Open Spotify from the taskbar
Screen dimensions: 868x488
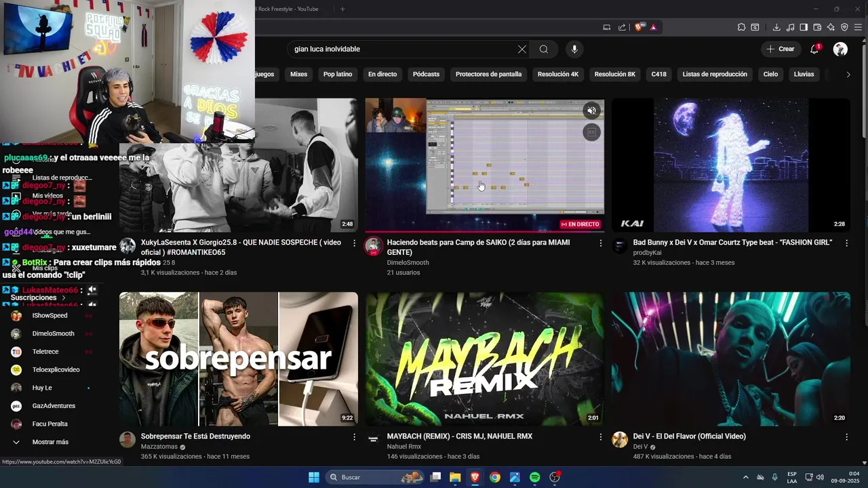(534, 477)
